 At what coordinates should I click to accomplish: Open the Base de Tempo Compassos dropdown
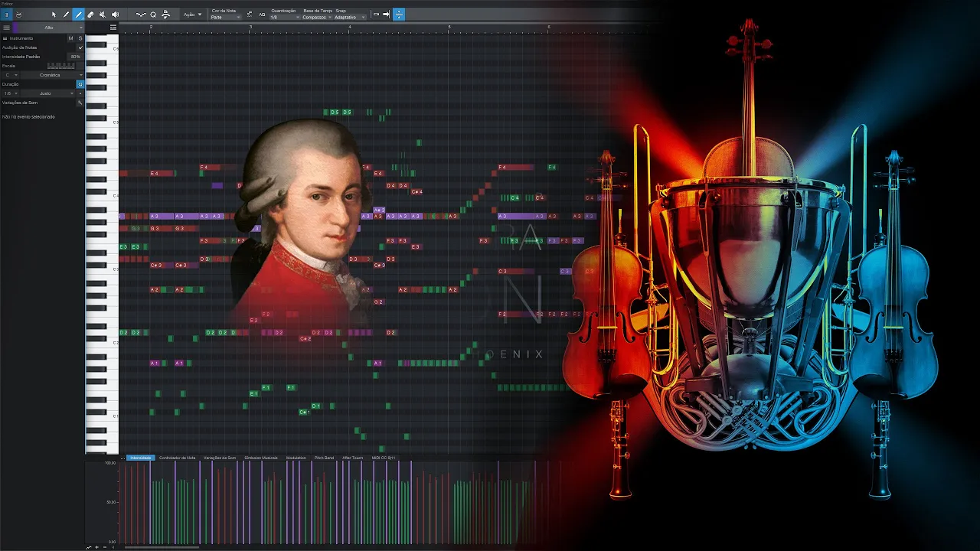316,18
